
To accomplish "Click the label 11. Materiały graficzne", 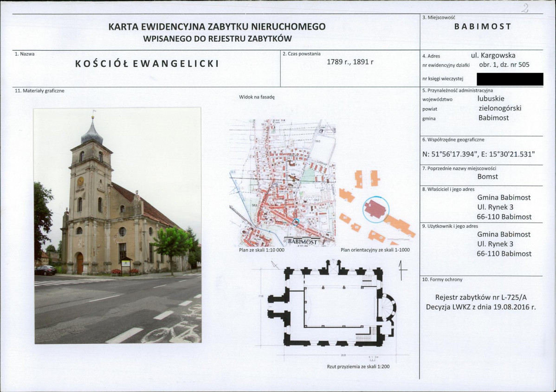I will [40, 91].
